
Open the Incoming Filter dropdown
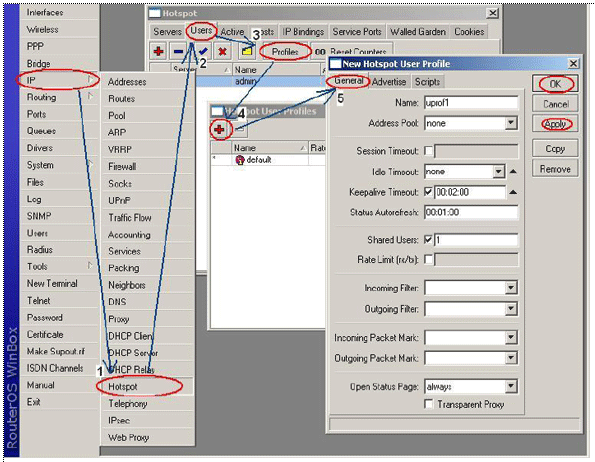click(511, 288)
